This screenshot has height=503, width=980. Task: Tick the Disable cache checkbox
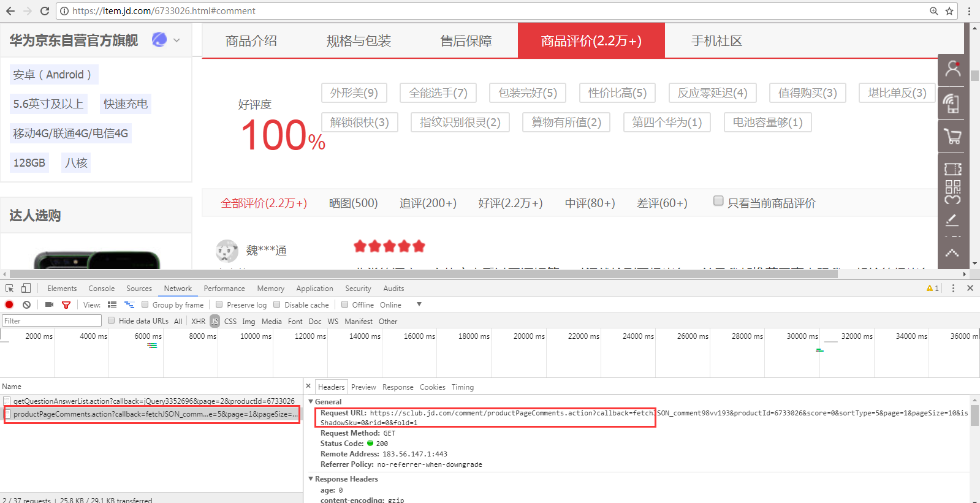pyautogui.click(x=277, y=304)
